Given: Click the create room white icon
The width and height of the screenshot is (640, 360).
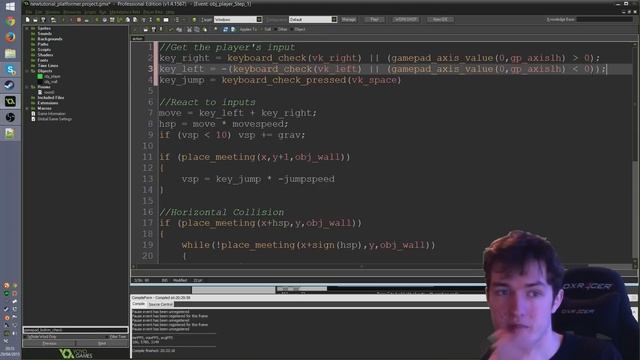Looking at the screenshot, I should (166, 20).
